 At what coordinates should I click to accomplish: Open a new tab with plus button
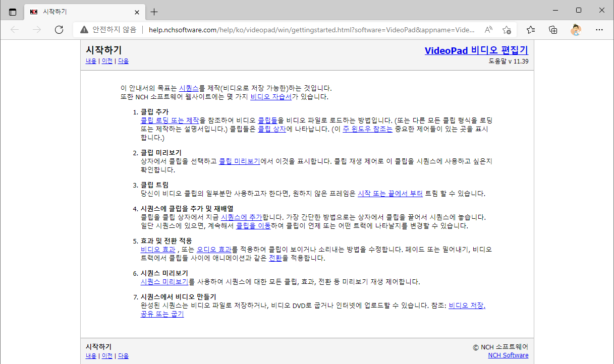pos(154,12)
